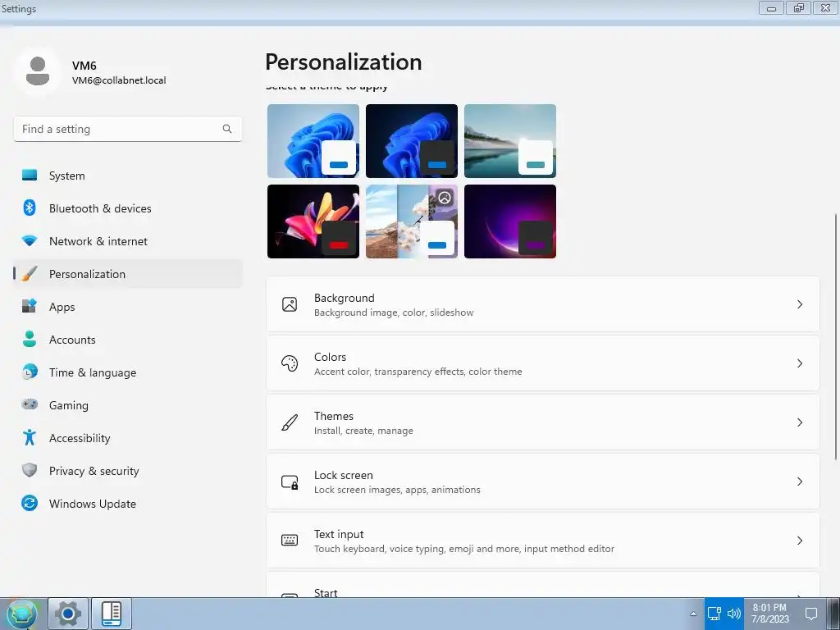This screenshot has width=840, height=630.
Task: Apply the colorful flower Captured Motion theme
Action: pyautogui.click(x=313, y=221)
